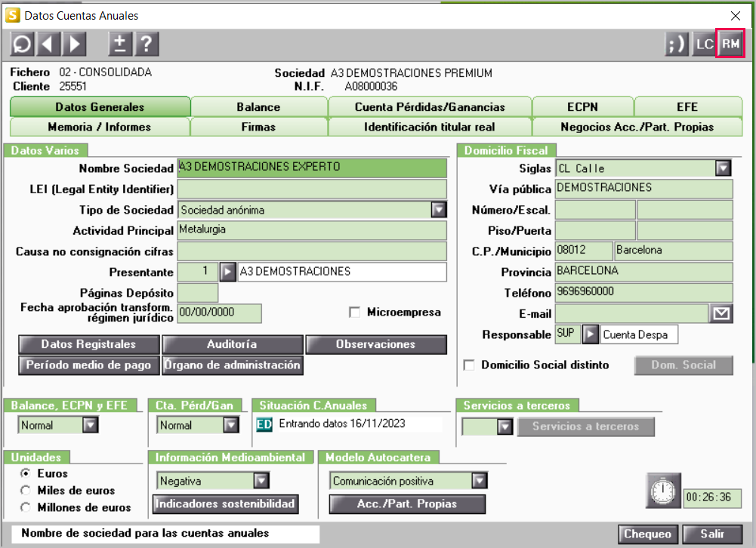Open help with the question mark icon

[146, 44]
